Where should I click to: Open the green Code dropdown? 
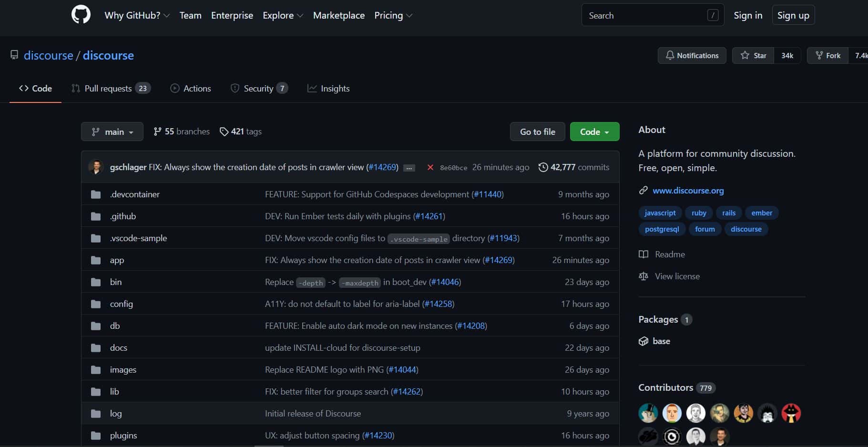click(594, 132)
